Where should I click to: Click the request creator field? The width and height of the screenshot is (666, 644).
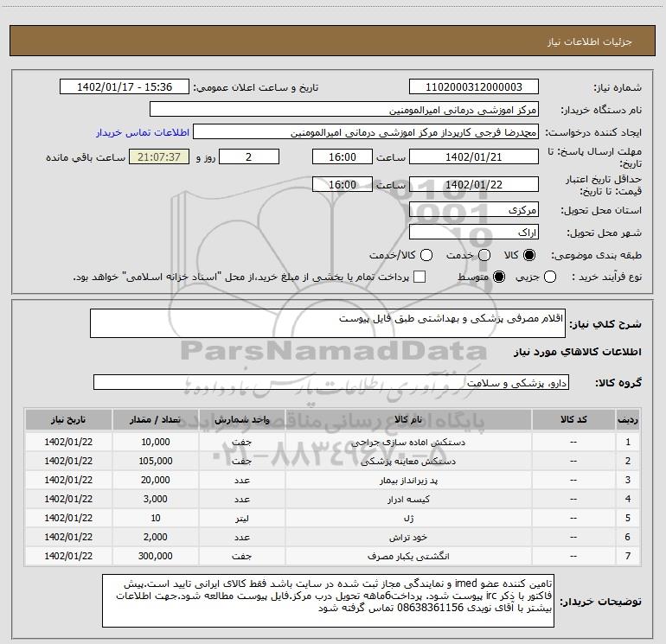(366, 132)
